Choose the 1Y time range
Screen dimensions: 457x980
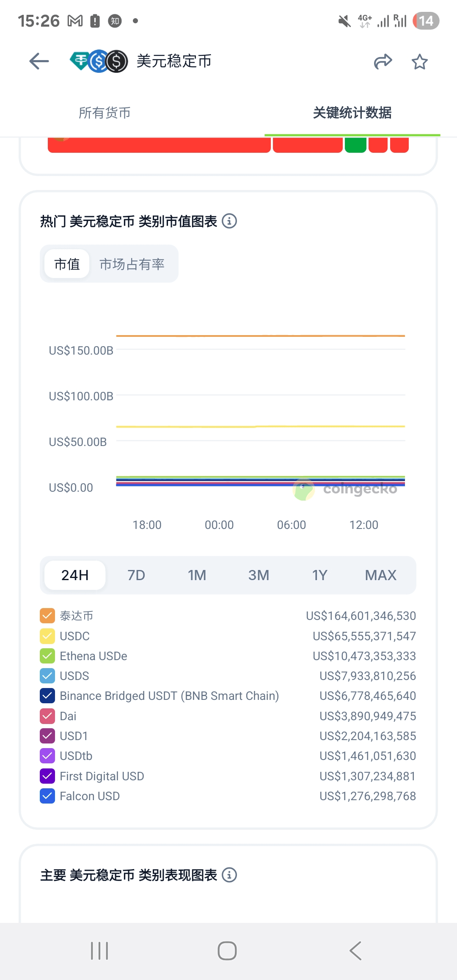tap(319, 575)
